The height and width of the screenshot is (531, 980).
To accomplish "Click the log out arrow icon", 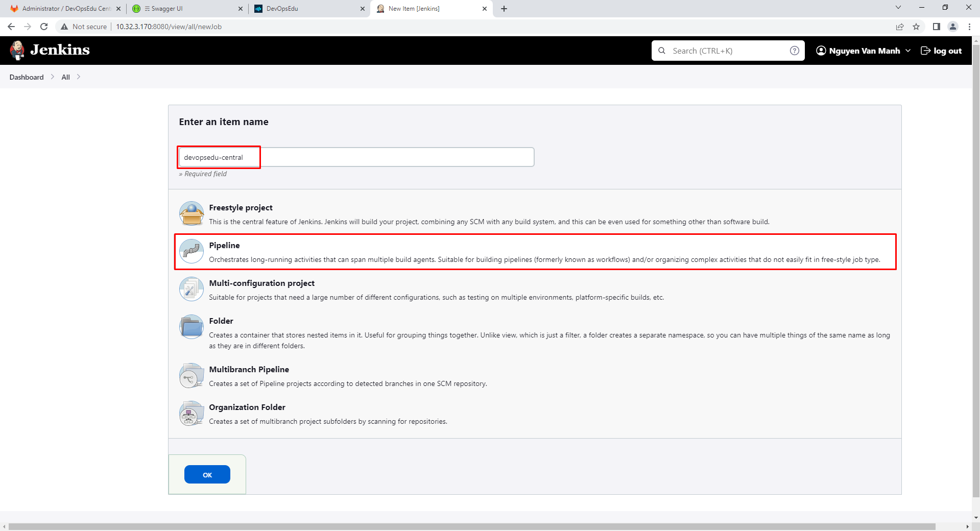I will (925, 51).
